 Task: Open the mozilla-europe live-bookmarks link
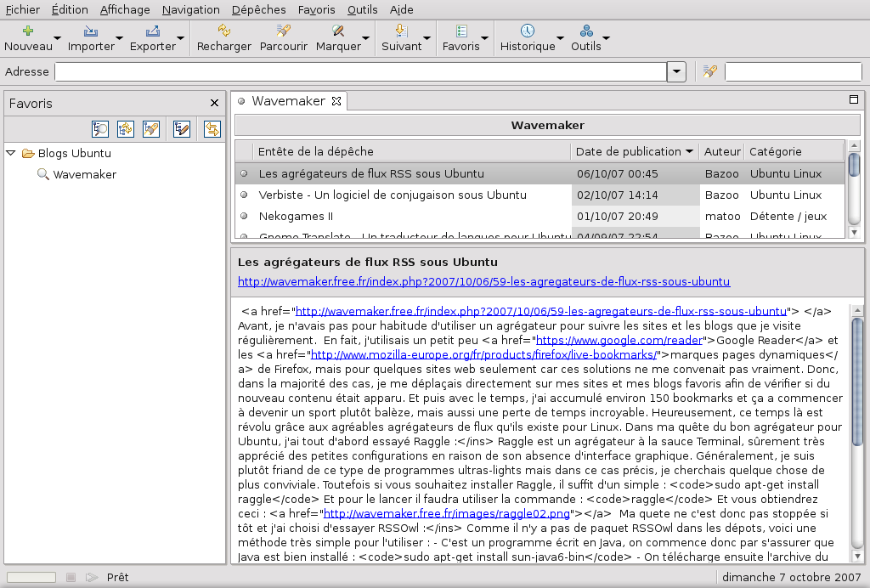(x=483, y=354)
